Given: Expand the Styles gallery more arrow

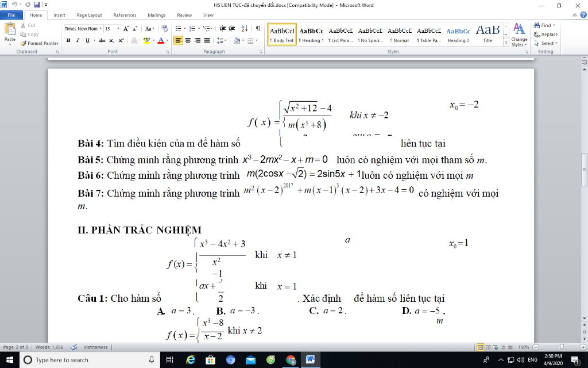Looking at the screenshot, I should [506, 44].
